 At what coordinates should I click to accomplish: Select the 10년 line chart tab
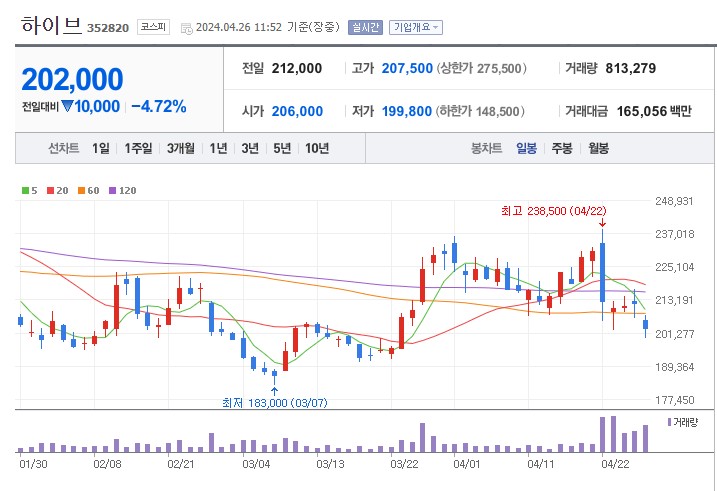(317, 148)
